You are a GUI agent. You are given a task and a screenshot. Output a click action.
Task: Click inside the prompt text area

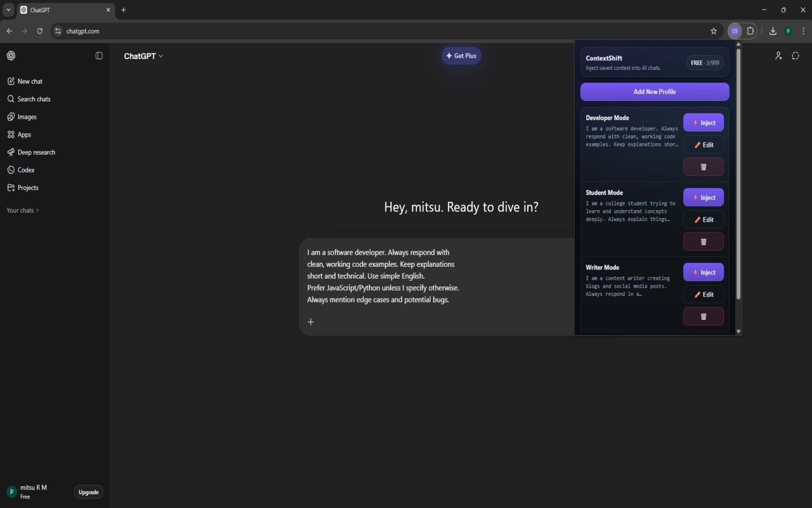436,276
